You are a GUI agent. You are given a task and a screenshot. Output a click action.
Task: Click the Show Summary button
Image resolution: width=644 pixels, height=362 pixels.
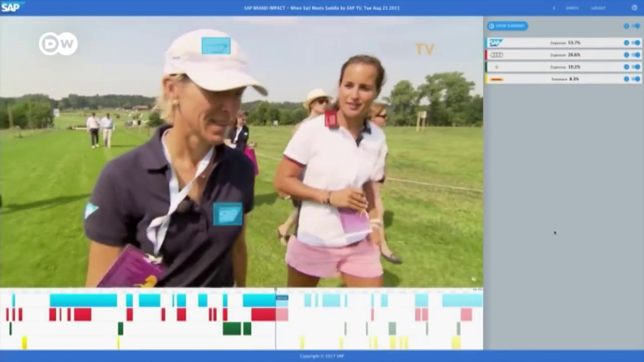507,26
